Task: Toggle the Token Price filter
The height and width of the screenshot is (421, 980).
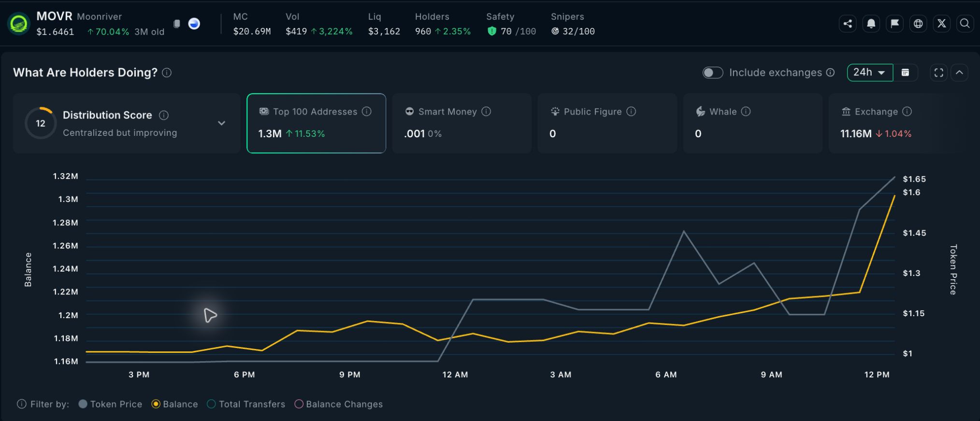Action: click(x=110, y=404)
